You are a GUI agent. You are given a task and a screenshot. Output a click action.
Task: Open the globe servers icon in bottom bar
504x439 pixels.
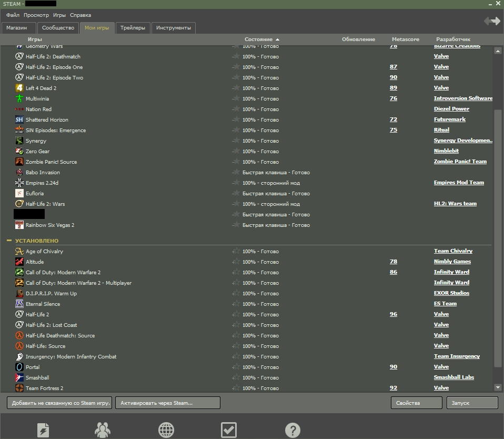pos(166,430)
